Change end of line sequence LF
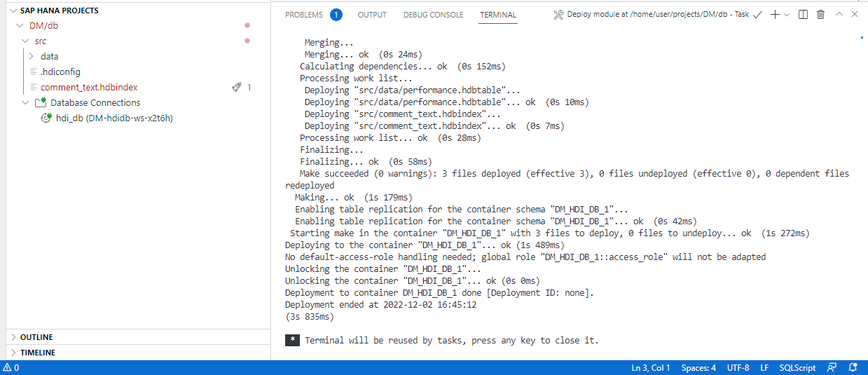Screen dimensions: 868x375 (x=764, y=368)
